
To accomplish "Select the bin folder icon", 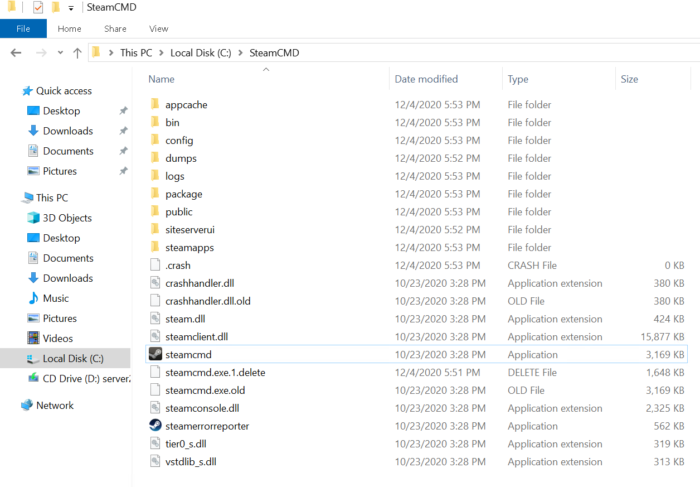I will 155,122.
